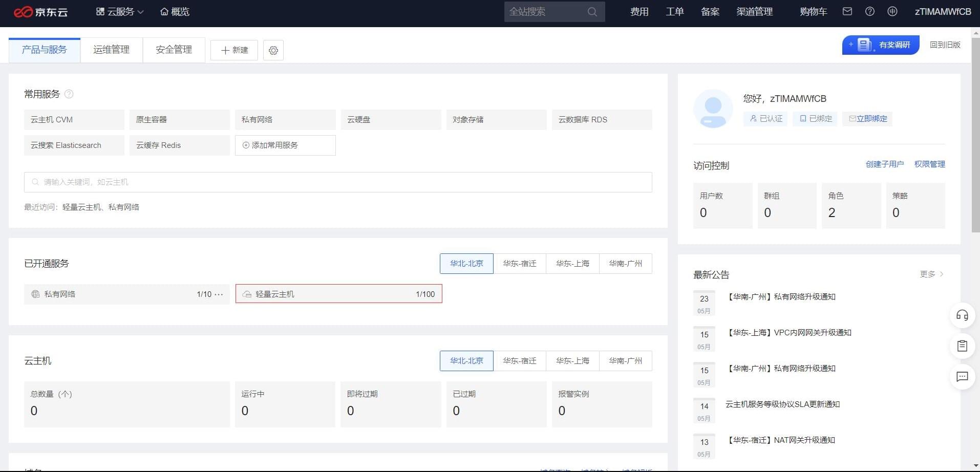Go to 概览 home link
This screenshot has width=980, height=472.
click(x=175, y=12)
